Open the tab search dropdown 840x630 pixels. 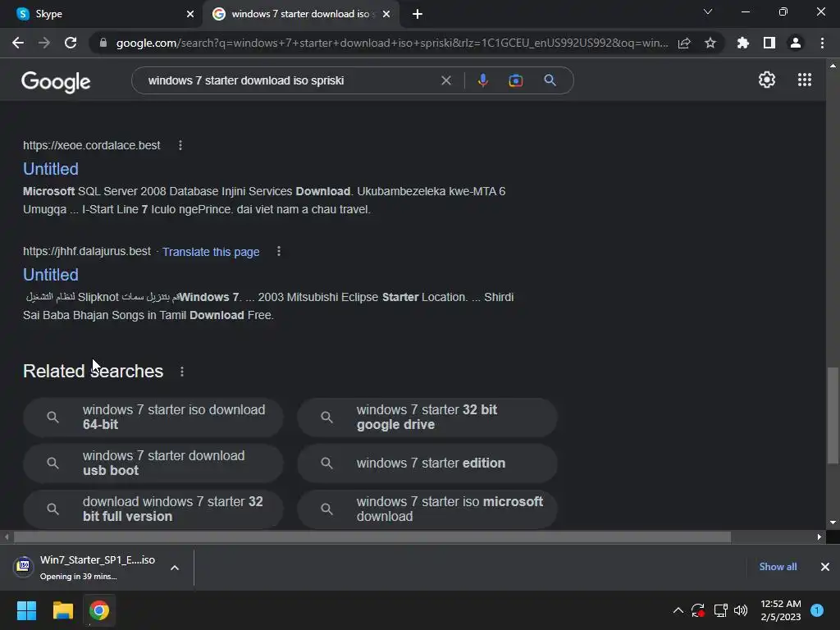(x=708, y=11)
